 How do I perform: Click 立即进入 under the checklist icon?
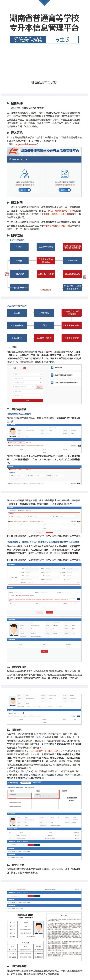point(65,190)
